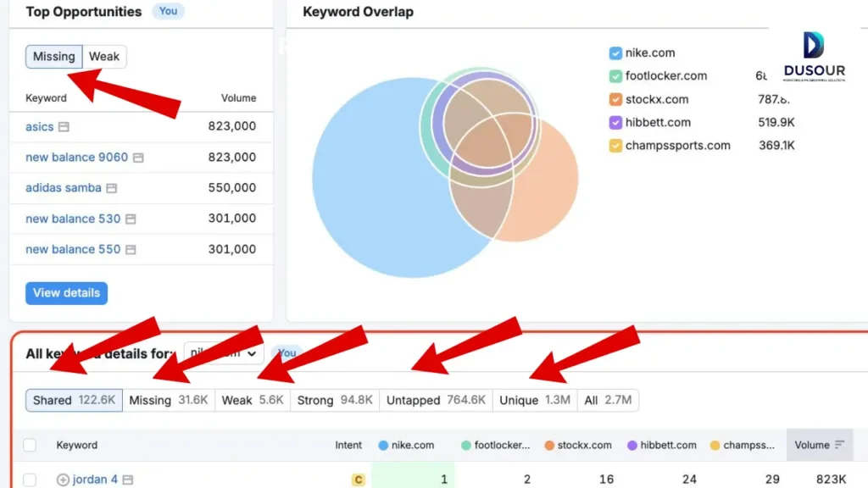Image resolution: width=868 pixels, height=488 pixels.
Task: Click the 823,000 volume for asics
Action: (x=232, y=126)
